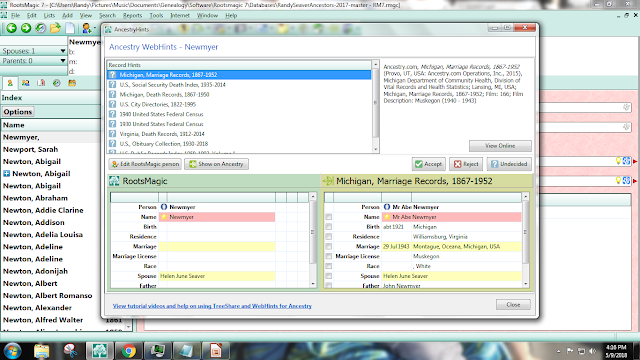Select the Bookmarks sidebar tab icon

41,83
